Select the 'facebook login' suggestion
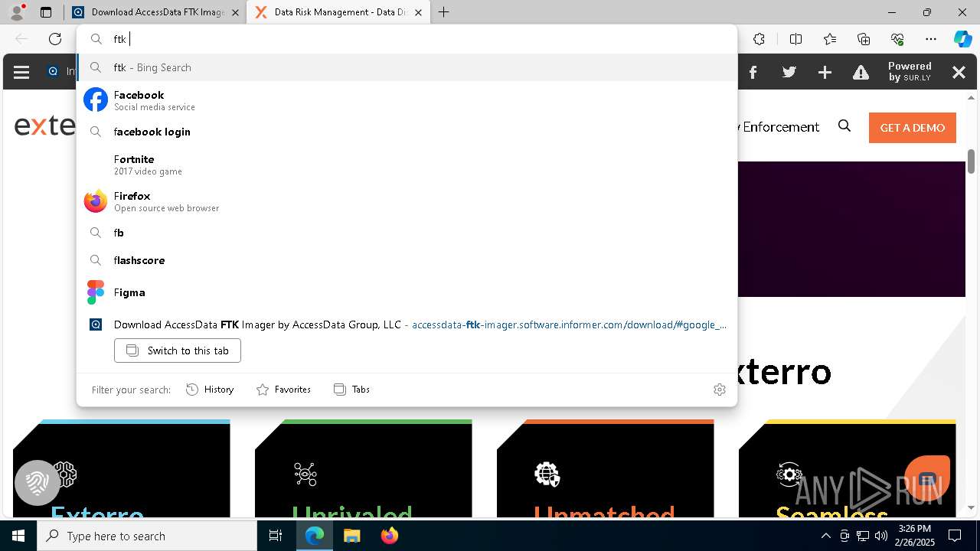980x551 pixels. (407, 132)
